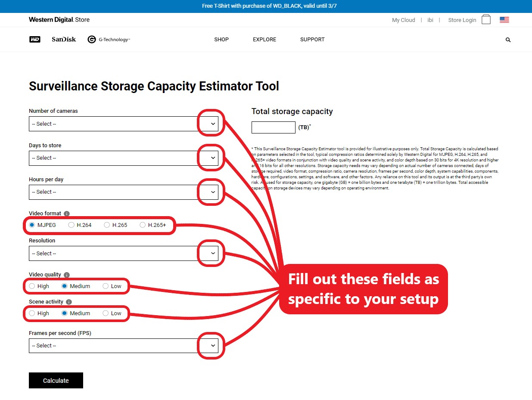Open the Number of cameras dropdown
The width and height of the screenshot is (532, 400).
[124, 124]
